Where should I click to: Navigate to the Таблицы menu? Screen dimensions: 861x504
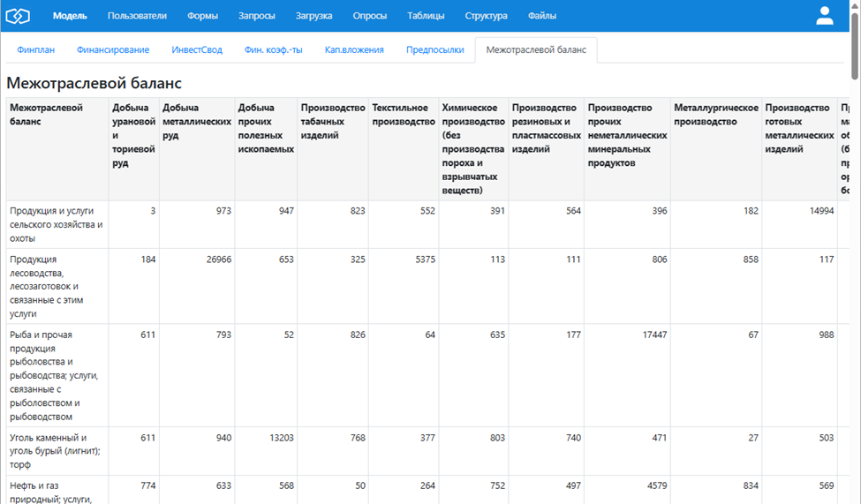(426, 16)
